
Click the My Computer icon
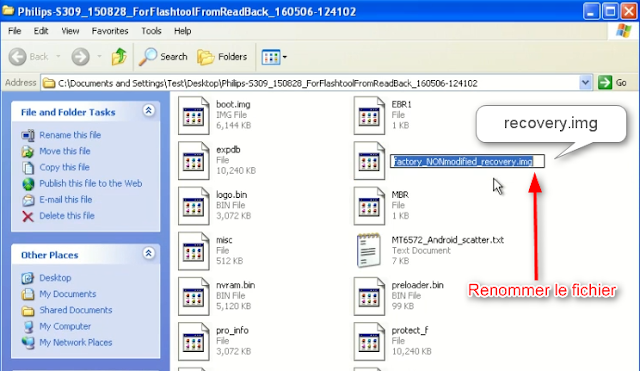click(28, 327)
